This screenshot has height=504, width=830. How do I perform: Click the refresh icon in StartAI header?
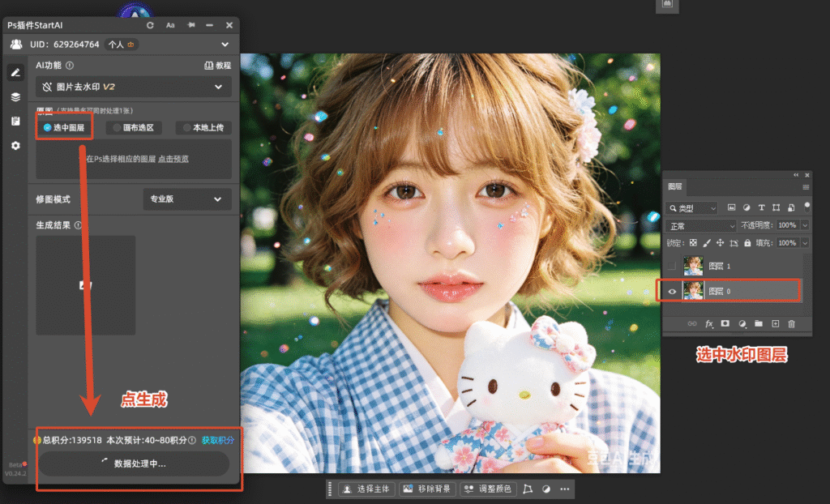click(x=150, y=25)
